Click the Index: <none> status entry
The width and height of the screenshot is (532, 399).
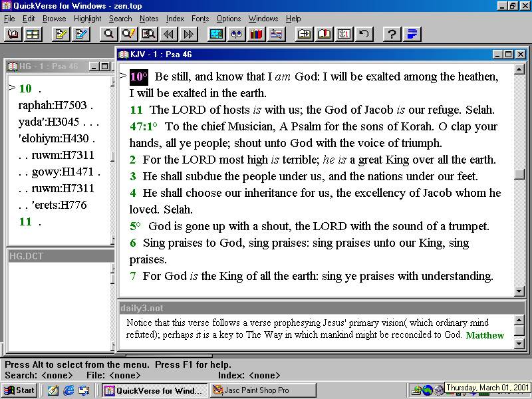[249, 375]
